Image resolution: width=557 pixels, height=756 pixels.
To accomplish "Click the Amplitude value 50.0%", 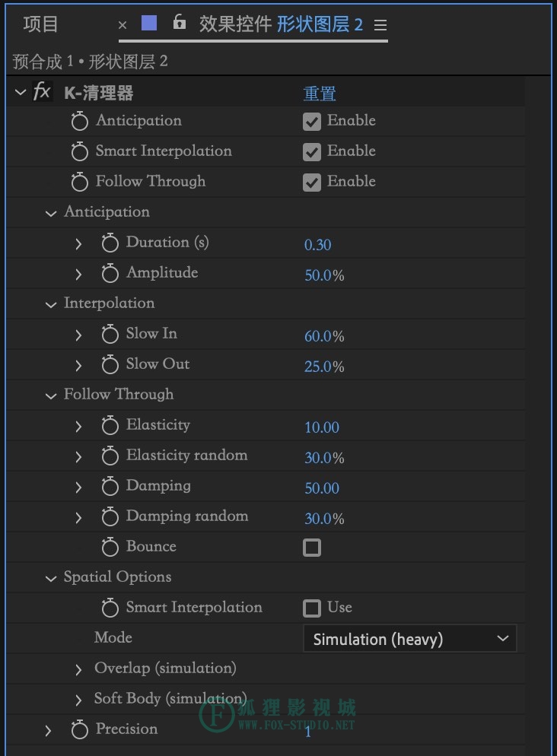I will coord(324,275).
